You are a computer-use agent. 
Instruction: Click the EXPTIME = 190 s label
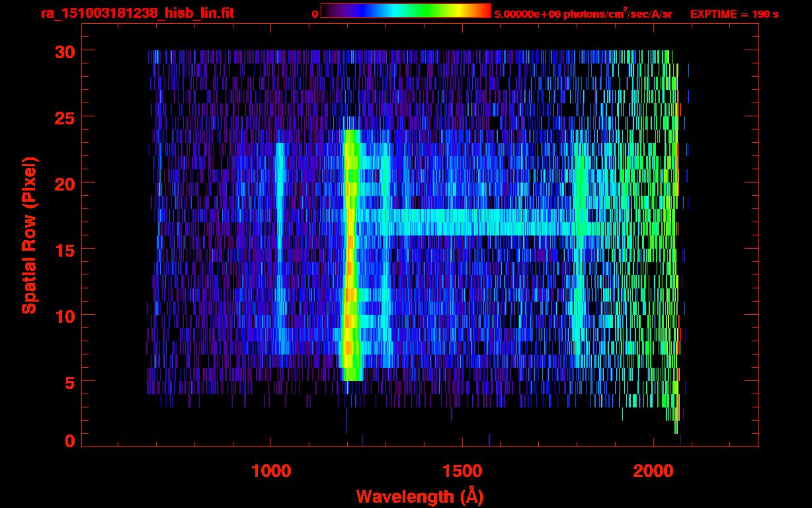click(734, 14)
